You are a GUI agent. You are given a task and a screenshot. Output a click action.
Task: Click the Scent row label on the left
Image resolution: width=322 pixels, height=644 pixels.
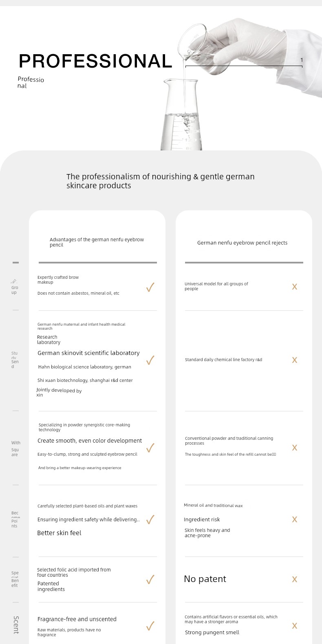[16, 625]
